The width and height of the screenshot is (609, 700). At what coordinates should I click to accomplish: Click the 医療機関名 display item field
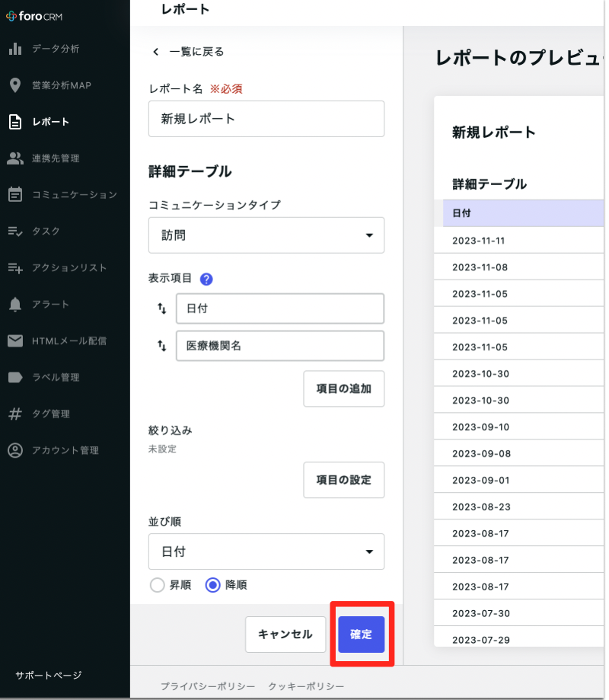point(280,346)
